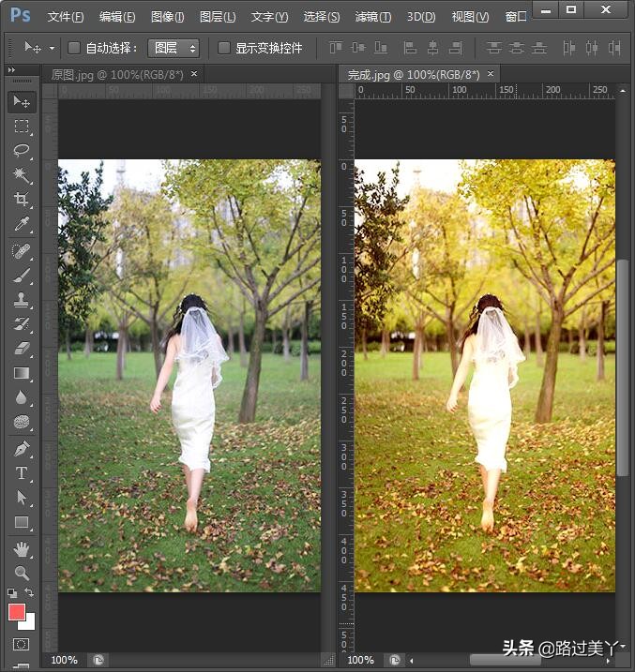
Task: Click status bar icon in 原图.jpg window
Action: point(98,660)
